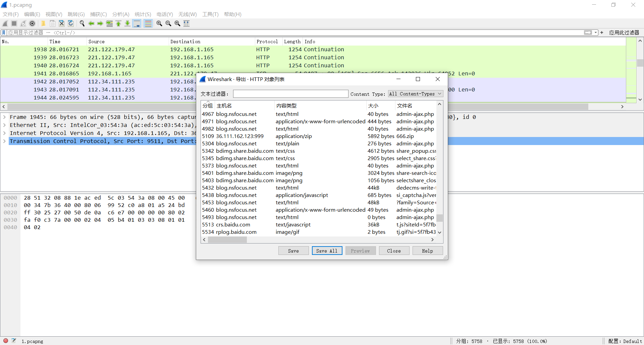Toggle auto-scroll during live capture
Viewport: 644px width, 345px height.
click(x=137, y=23)
